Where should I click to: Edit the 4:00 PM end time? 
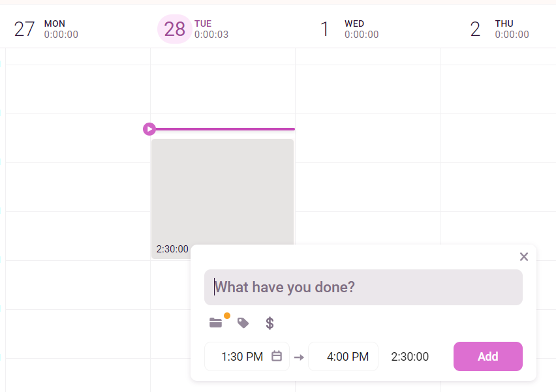click(x=343, y=356)
